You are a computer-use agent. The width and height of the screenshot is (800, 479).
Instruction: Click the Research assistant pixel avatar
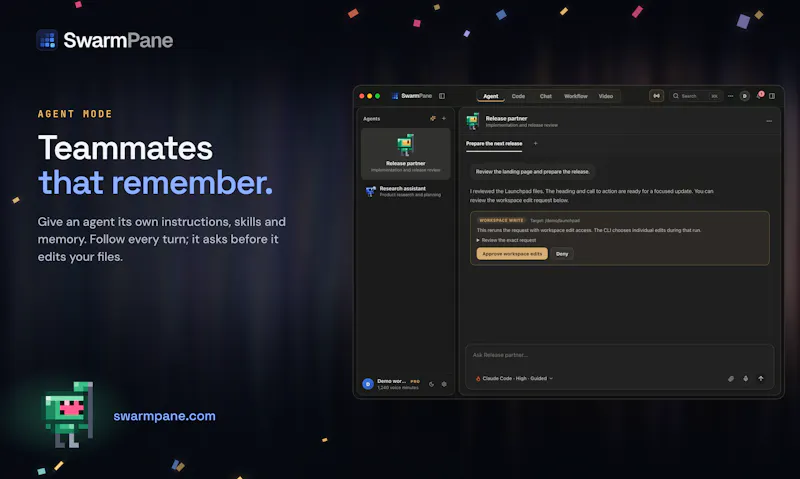371,191
